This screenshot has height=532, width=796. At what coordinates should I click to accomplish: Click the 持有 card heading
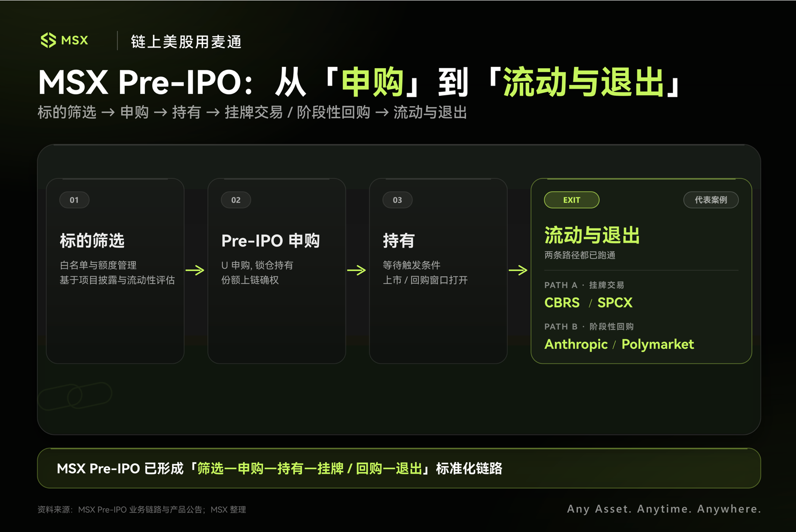[398, 241]
